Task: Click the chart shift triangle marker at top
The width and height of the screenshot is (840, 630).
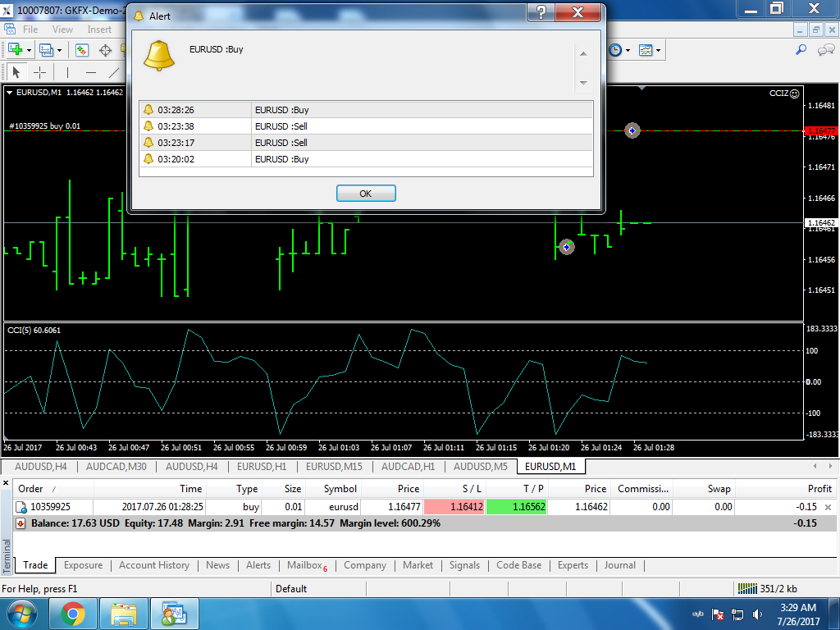Action: (x=641, y=88)
